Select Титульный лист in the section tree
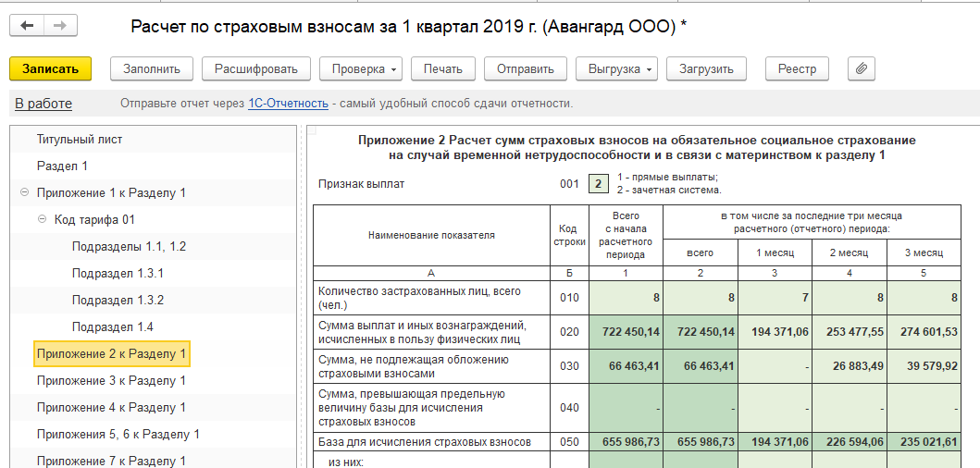The width and height of the screenshot is (980, 468). [x=80, y=140]
